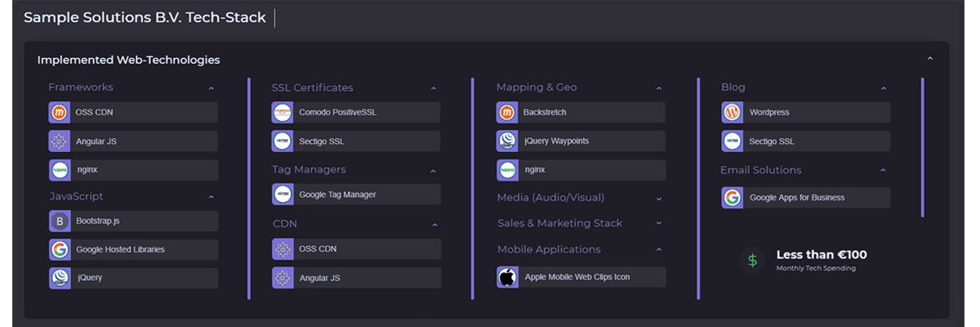Click the Google Hosted Libraries 'G' icon
This screenshot has height=327, width=980.
[59, 249]
